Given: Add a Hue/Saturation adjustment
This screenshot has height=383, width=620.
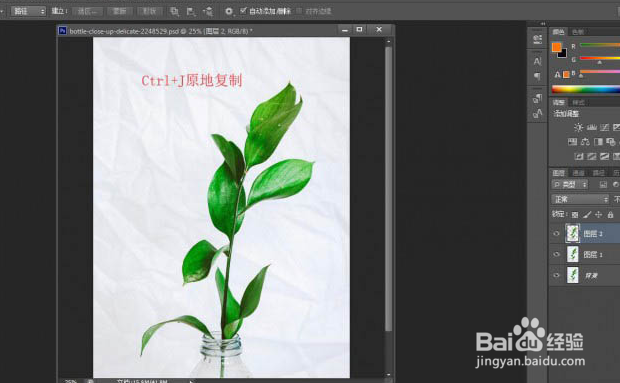Looking at the screenshot, I should click(x=572, y=142).
